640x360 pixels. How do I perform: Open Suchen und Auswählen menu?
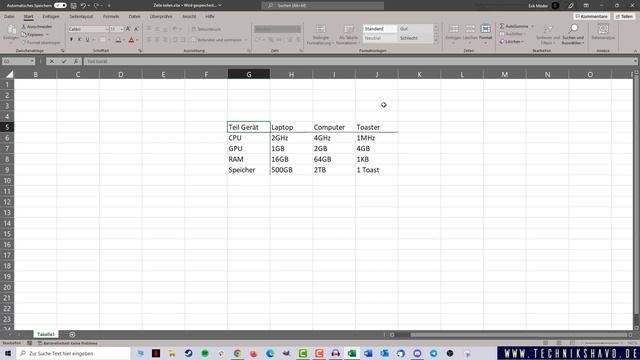[573, 34]
